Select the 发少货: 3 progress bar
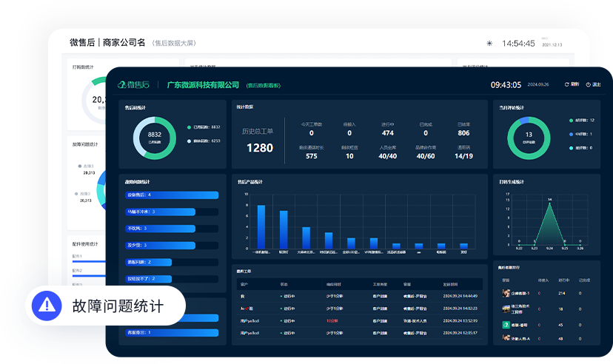The width and height of the screenshot is (613, 364). 172,246
